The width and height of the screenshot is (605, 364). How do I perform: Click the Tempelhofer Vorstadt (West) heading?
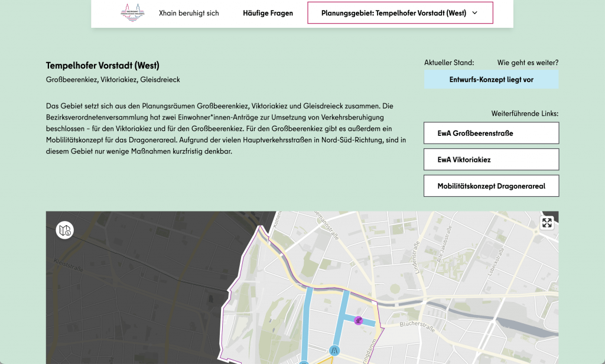[103, 66]
